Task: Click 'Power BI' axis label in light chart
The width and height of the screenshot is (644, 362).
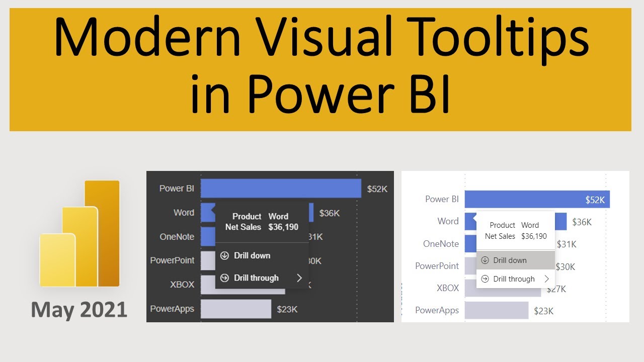Action: tap(442, 199)
